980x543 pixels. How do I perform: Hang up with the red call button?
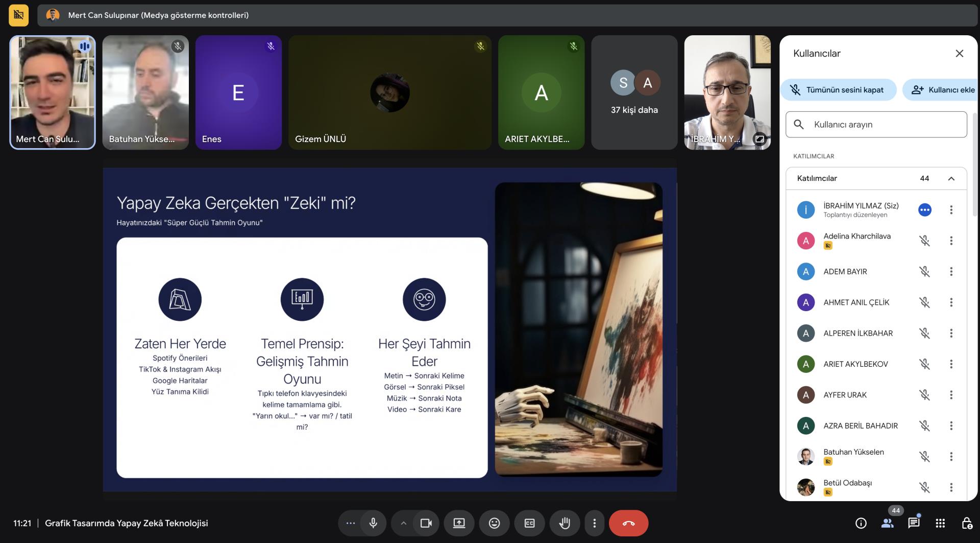pyautogui.click(x=628, y=523)
